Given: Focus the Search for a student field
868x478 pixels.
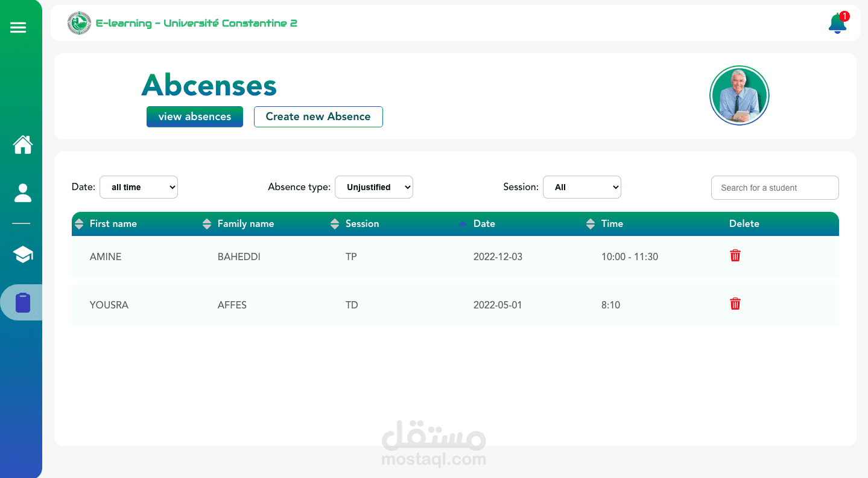Looking at the screenshot, I should (x=775, y=188).
